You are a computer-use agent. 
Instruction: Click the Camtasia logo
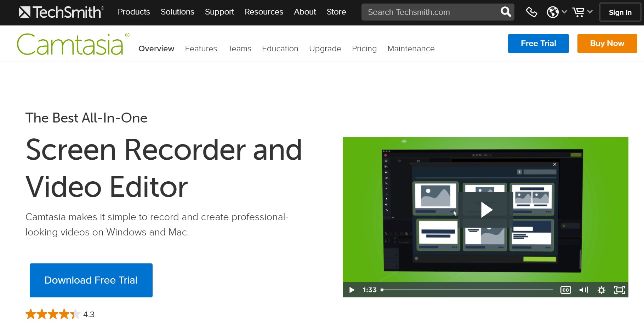click(x=73, y=44)
